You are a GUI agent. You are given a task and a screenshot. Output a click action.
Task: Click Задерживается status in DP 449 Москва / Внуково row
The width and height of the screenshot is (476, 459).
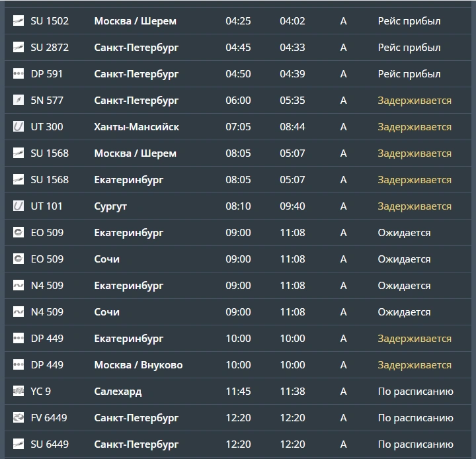pyautogui.click(x=415, y=365)
